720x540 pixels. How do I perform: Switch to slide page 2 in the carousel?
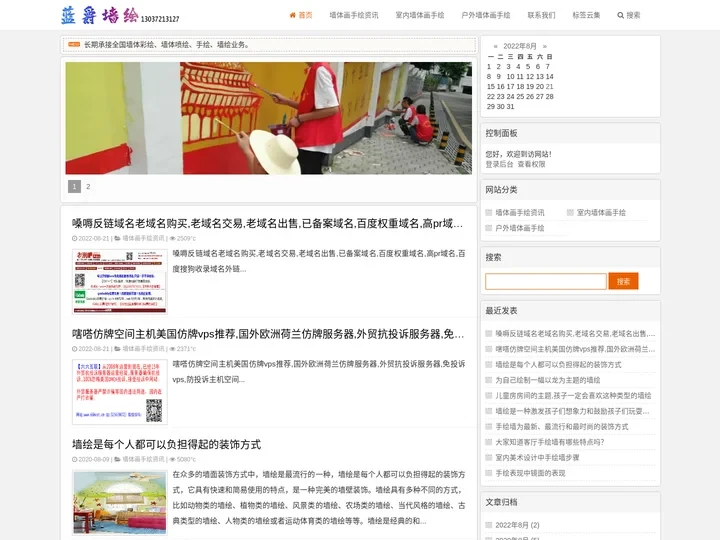click(x=88, y=186)
